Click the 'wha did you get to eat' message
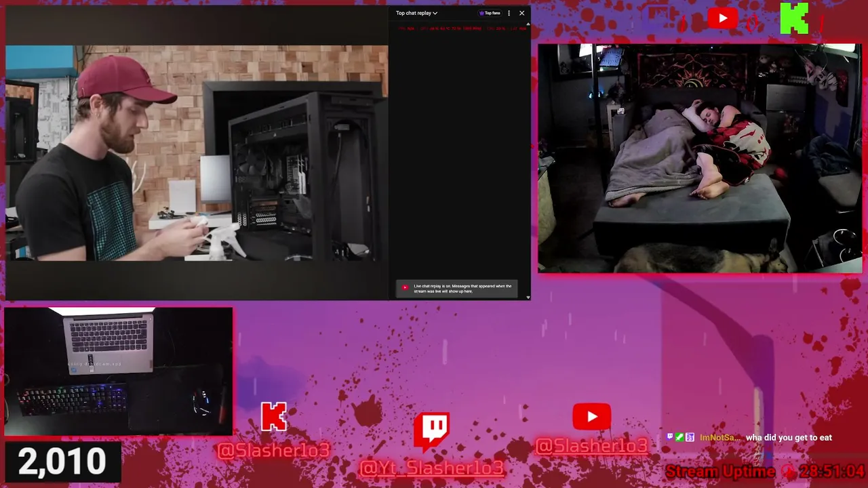This screenshot has height=488, width=868. click(789, 438)
